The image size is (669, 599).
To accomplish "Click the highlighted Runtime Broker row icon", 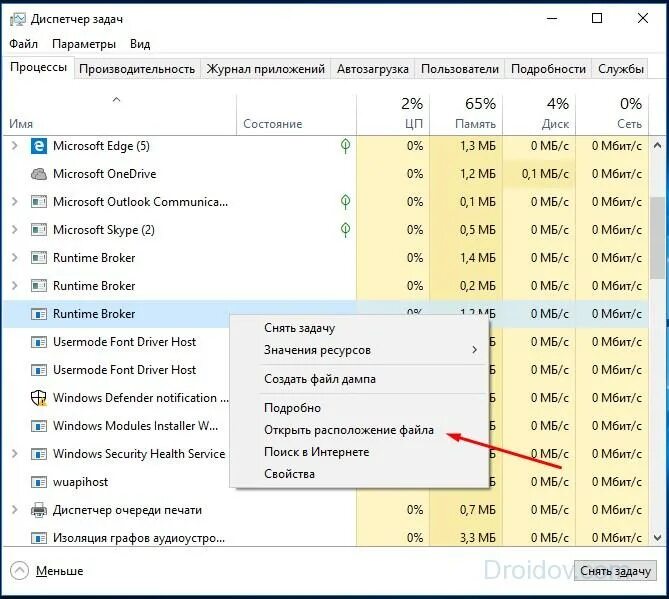I will point(39,314).
